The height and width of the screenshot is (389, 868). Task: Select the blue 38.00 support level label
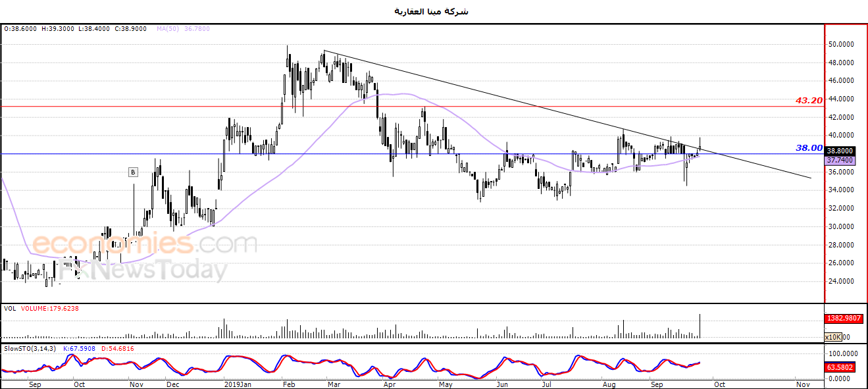(x=809, y=148)
